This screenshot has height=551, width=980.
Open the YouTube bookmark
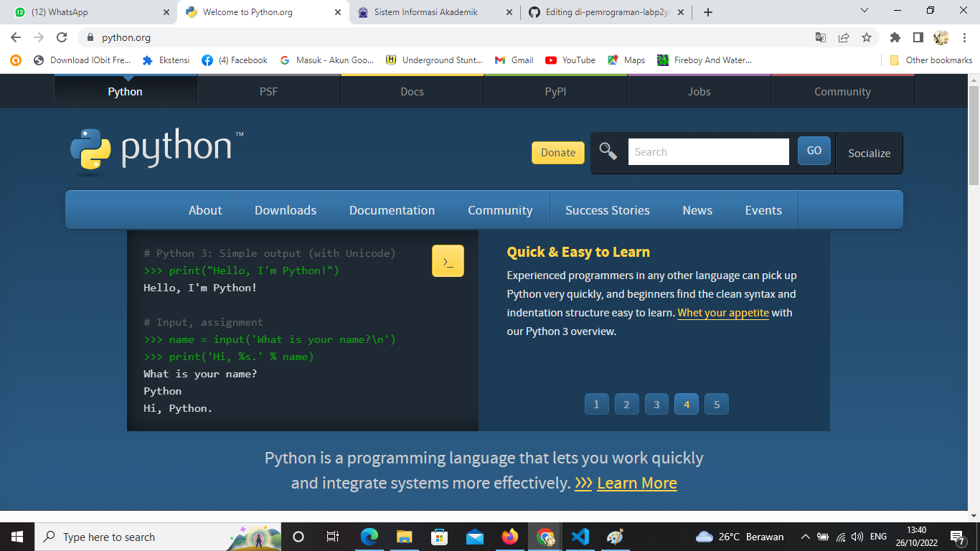coord(570,60)
